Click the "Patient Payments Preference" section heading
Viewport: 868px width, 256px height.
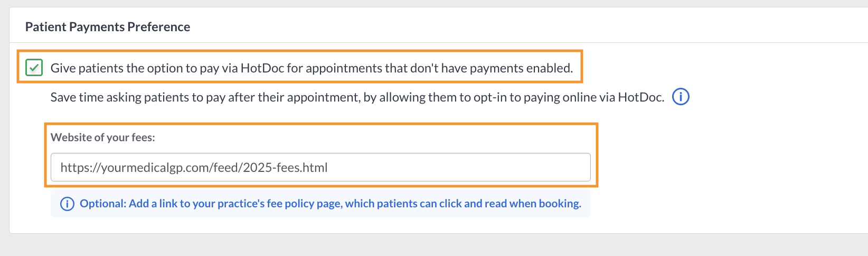[x=108, y=27]
